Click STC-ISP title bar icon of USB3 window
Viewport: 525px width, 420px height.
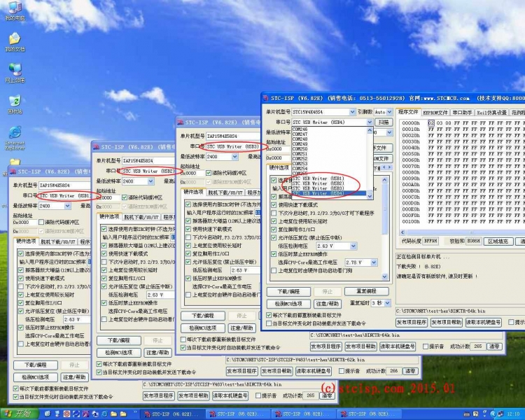pos(180,122)
